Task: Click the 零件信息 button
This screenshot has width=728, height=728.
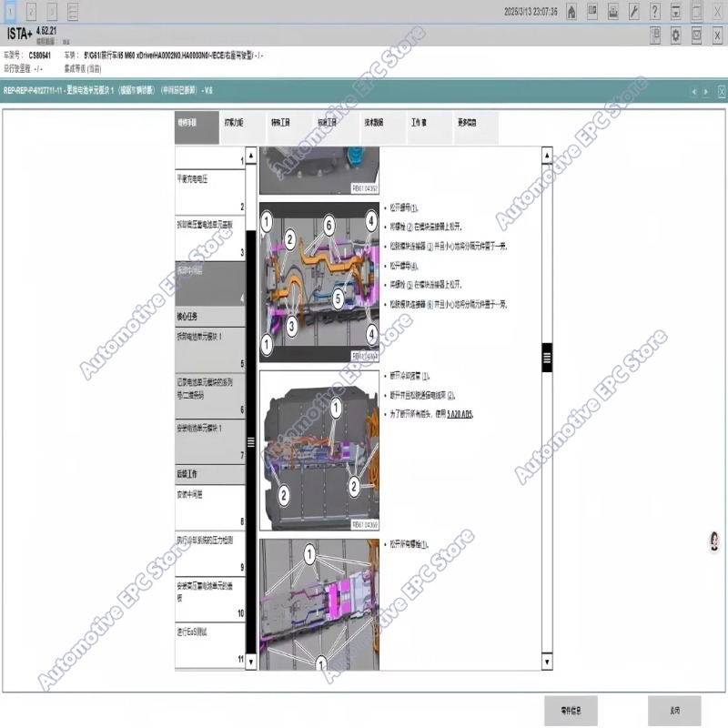Action: pyautogui.click(x=571, y=711)
